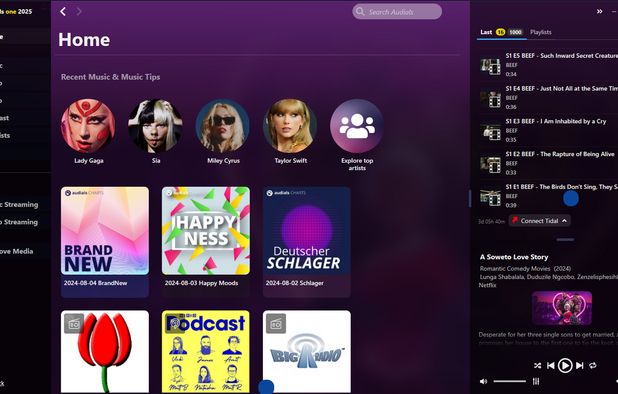This screenshot has width=618, height=394.
Task: Click the 2024-08-03 Happy Moods caption
Action: (x=201, y=283)
